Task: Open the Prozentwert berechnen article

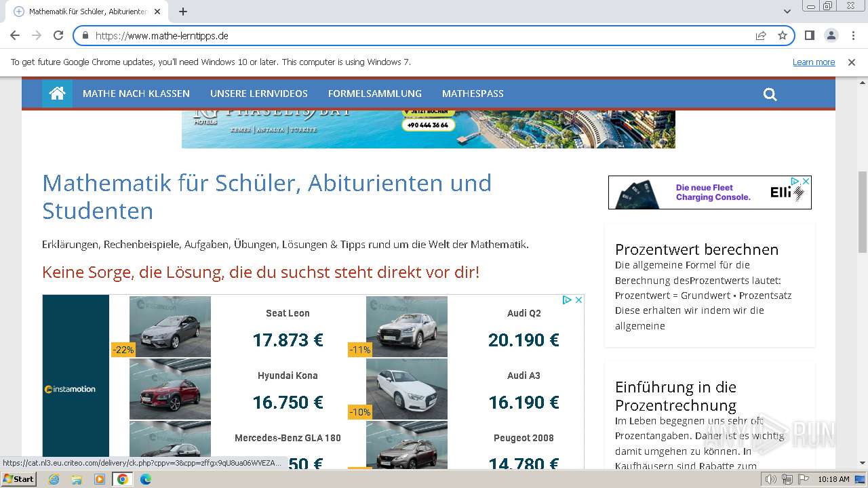Action: click(x=696, y=249)
